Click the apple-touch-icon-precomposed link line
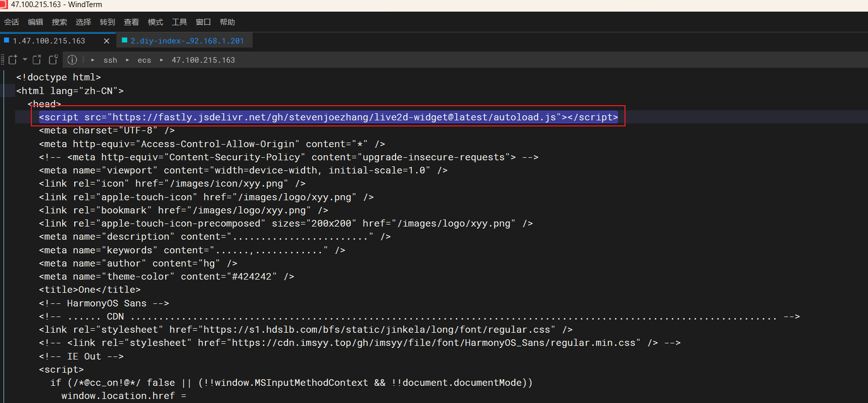The image size is (868, 403). click(286, 223)
